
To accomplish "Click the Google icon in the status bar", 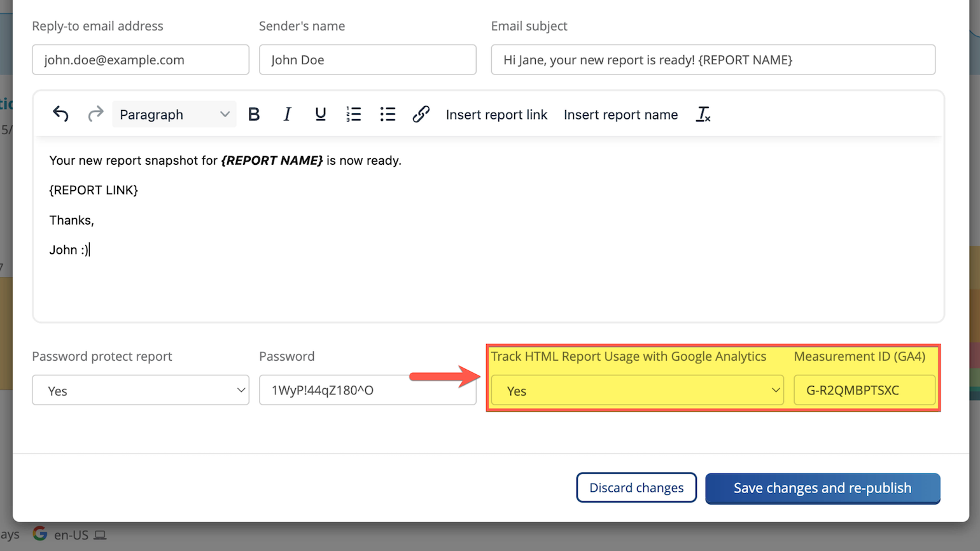I will pyautogui.click(x=39, y=534).
